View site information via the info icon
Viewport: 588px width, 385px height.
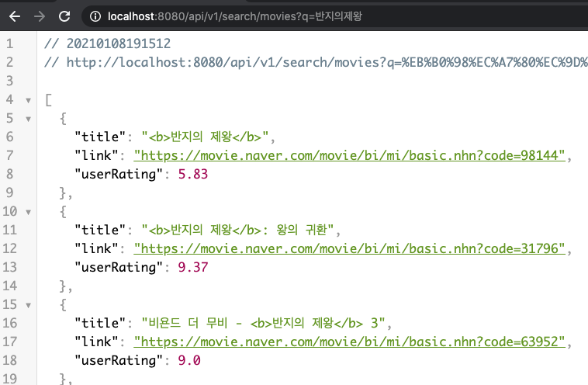[95, 16]
